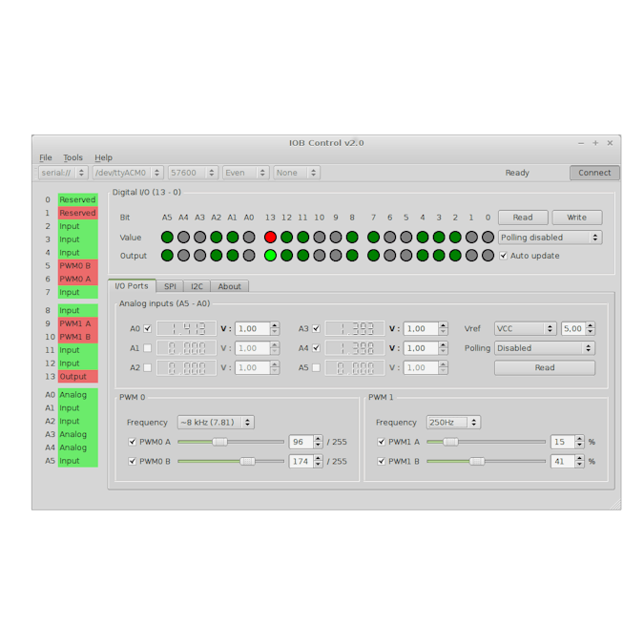644x644 pixels.
Task: Open the Tools menu
Action: tap(73, 157)
